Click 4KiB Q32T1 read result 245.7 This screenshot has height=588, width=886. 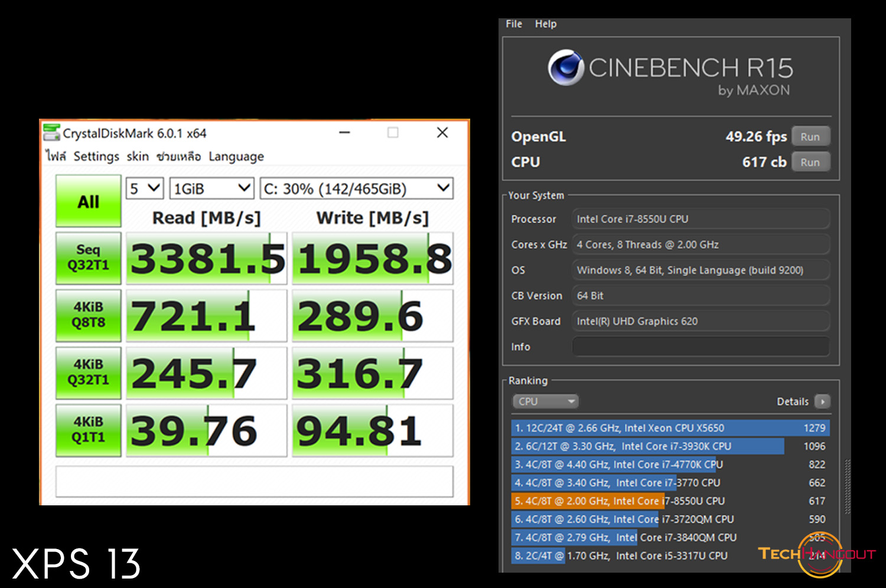pos(207,373)
